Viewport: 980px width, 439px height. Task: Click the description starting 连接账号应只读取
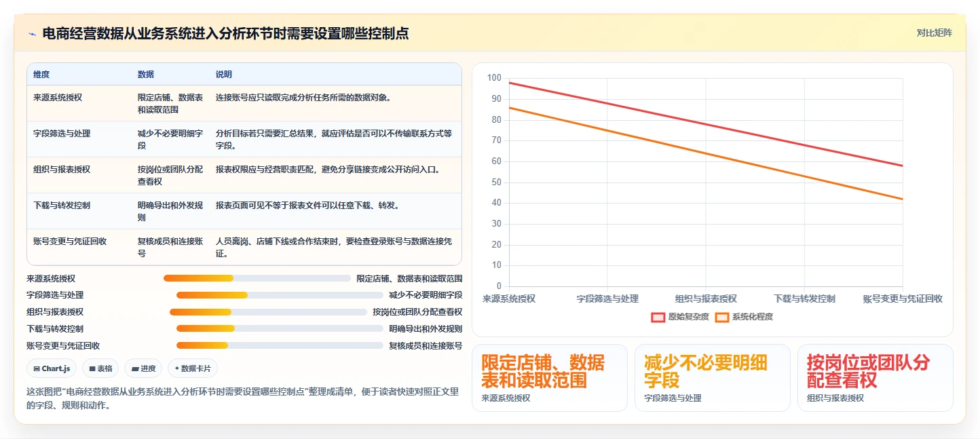click(303, 98)
